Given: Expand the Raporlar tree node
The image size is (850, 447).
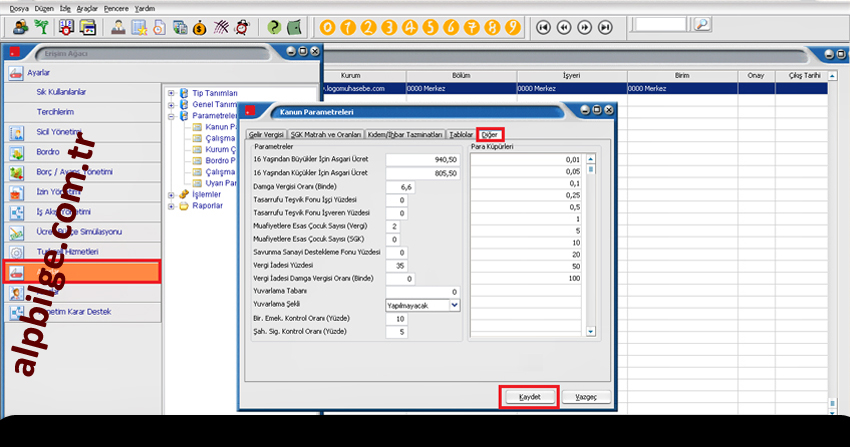Looking at the screenshot, I should [x=171, y=206].
